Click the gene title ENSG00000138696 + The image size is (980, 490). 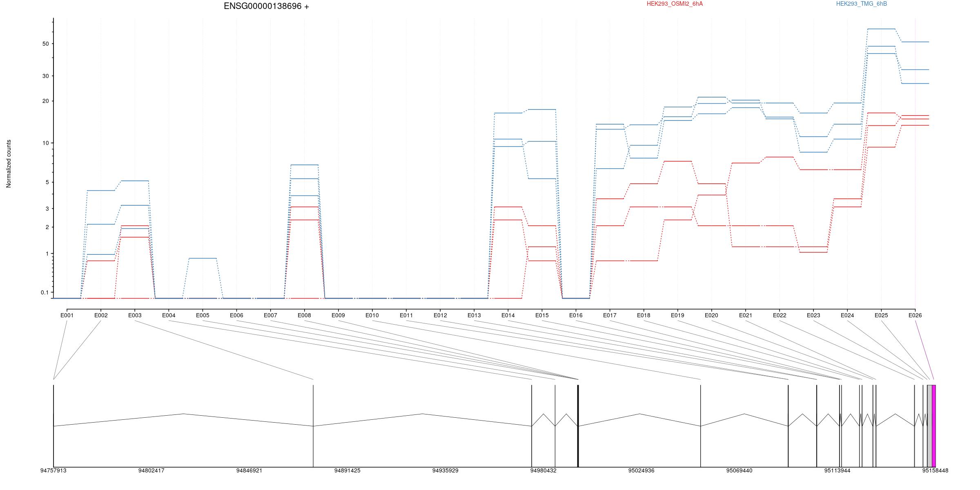point(266,6)
